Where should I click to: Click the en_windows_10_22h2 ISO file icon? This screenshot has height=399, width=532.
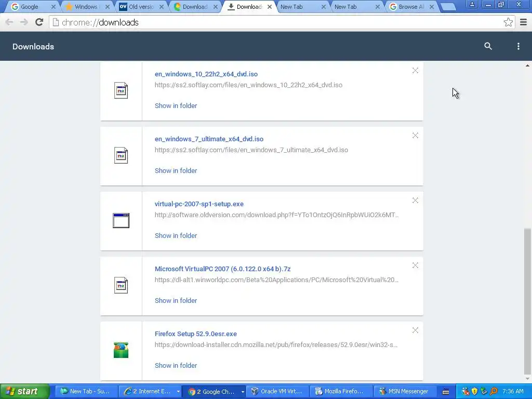point(121,90)
